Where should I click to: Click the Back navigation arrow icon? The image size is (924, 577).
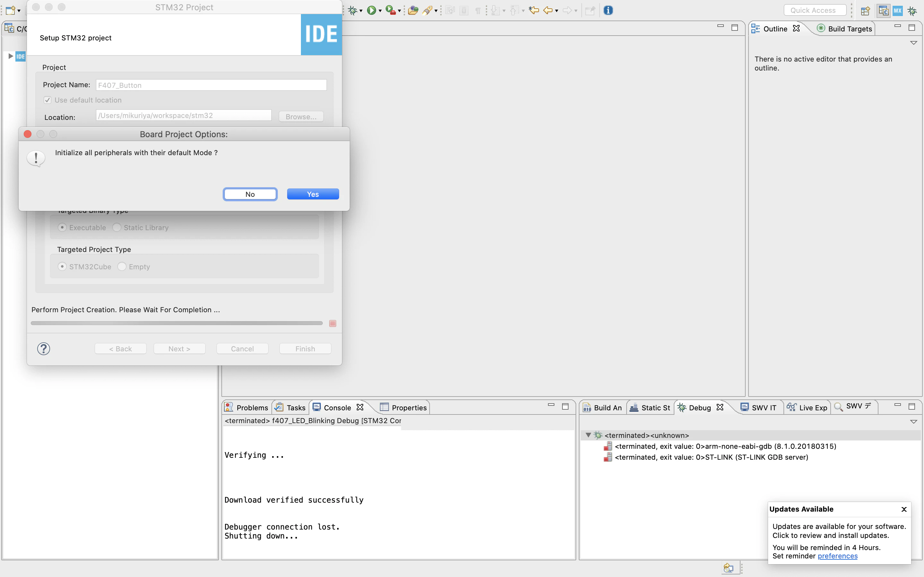pos(548,10)
